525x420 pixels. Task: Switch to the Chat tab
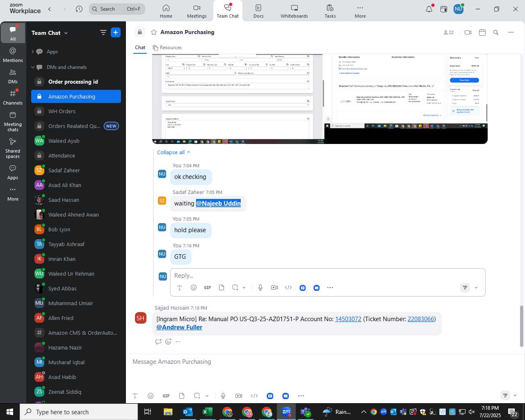(140, 48)
